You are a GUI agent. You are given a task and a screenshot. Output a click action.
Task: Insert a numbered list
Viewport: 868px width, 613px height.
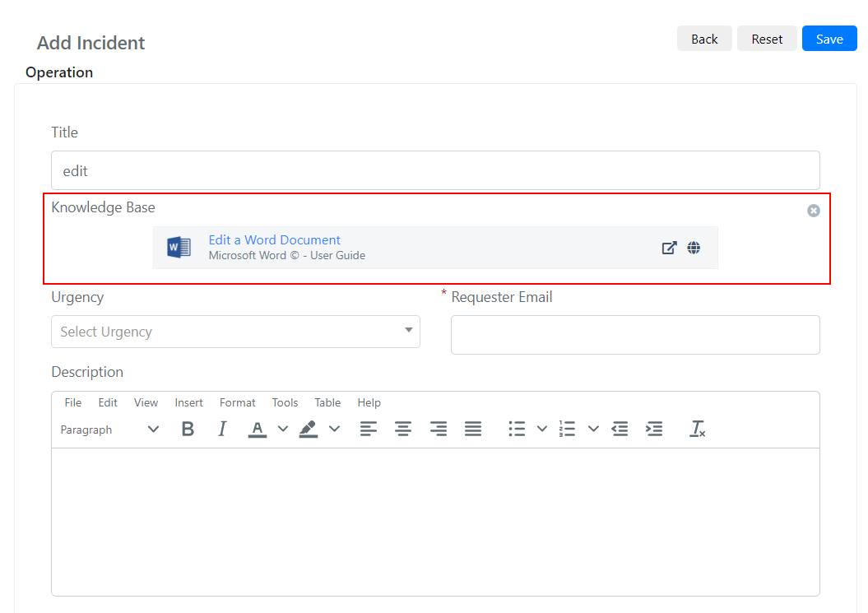tap(568, 430)
